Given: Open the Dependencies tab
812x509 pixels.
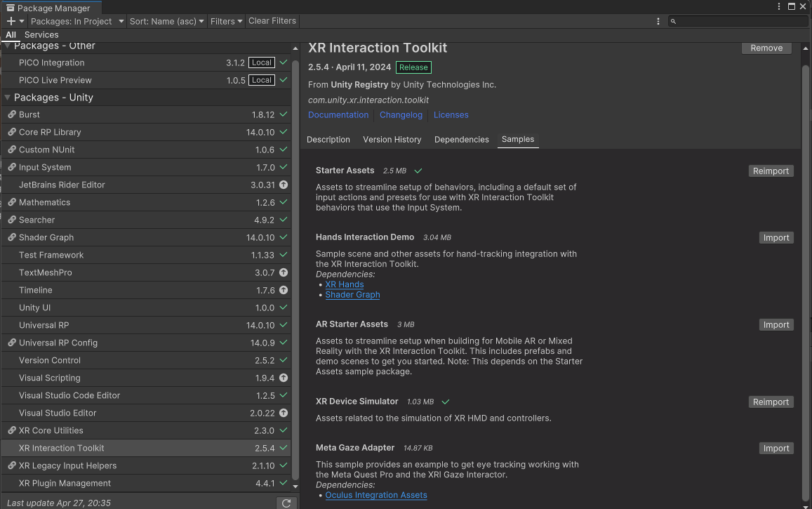Looking at the screenshot, I should [461, 140].
